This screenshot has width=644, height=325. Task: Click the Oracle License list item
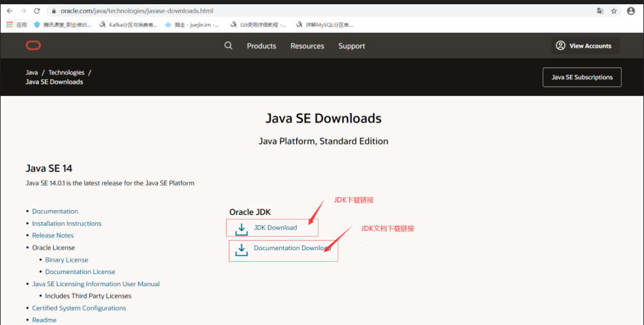click(x=54, y=248)
